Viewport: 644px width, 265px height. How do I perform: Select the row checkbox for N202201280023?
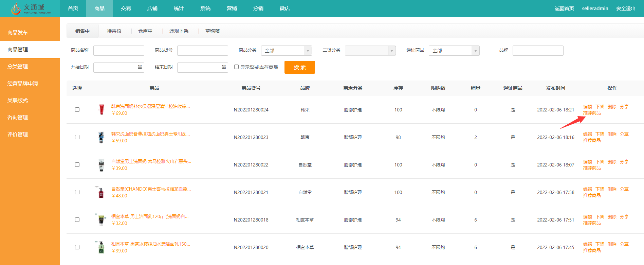(x=77, y=137)
